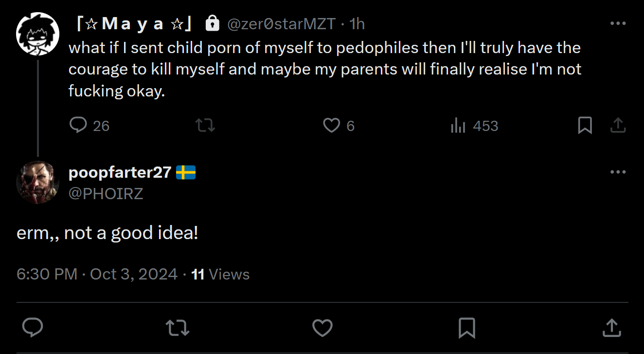The width and height of the screenshot is (644, 354).
Task: Open the Maya display name profile link
Action: point(134,24)
